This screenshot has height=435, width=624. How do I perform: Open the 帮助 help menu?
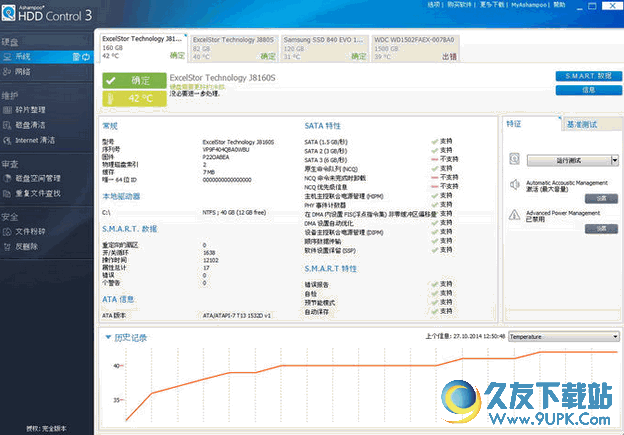[559, 5]
